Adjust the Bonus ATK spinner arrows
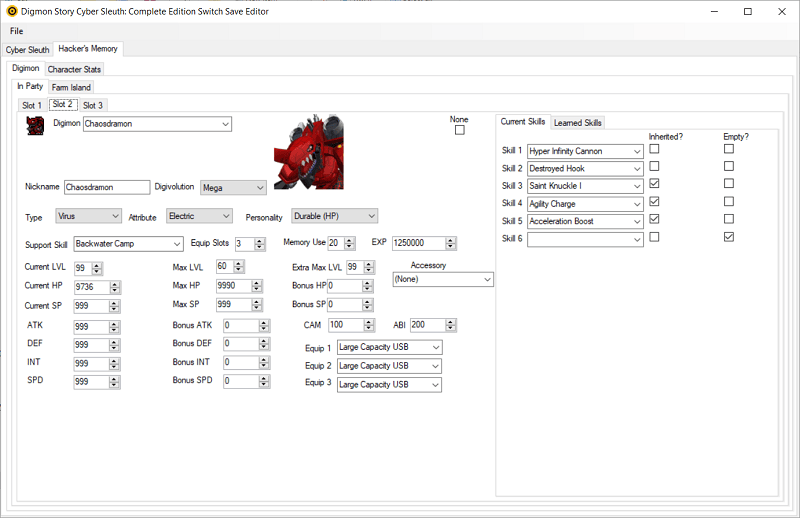 tap(264, 326)
